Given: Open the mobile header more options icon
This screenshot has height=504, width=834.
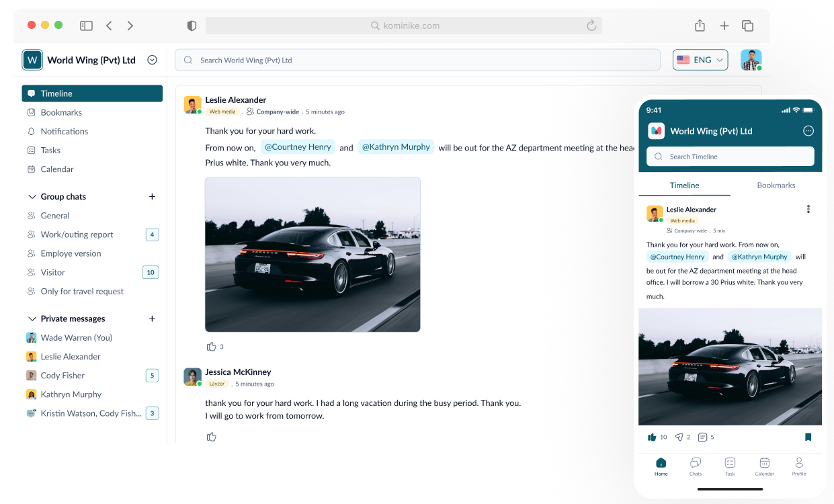Looking at the screenshot, I should 808,131.
